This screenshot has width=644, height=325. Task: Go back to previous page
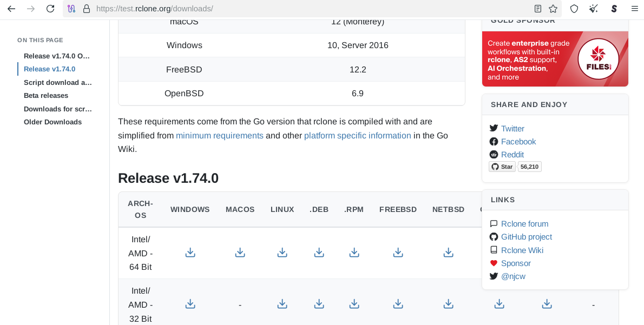click(11, 9)
